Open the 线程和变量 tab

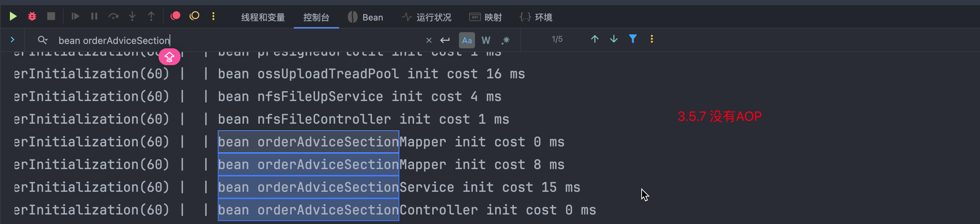[263, 17]
